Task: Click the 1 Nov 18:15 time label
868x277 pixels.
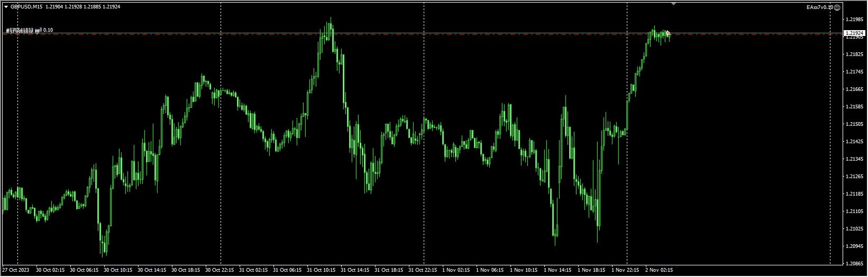Action: tap(591, 270)
